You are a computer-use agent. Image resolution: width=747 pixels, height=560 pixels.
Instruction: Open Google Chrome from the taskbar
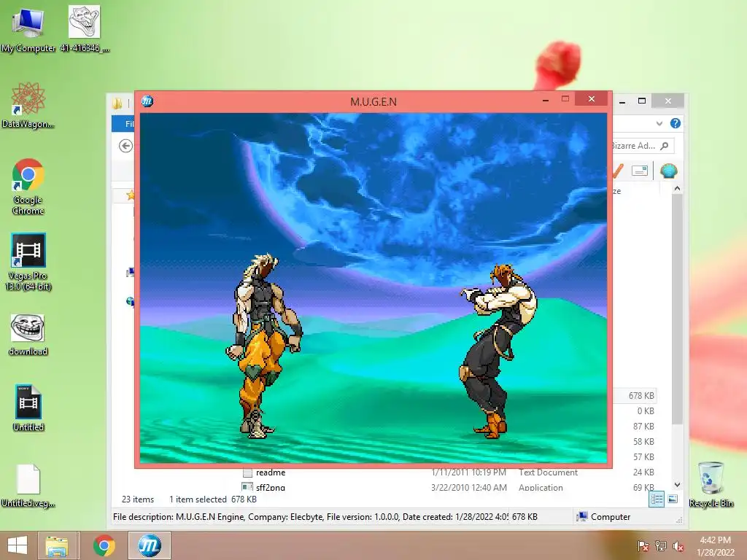tap(104, 545)
